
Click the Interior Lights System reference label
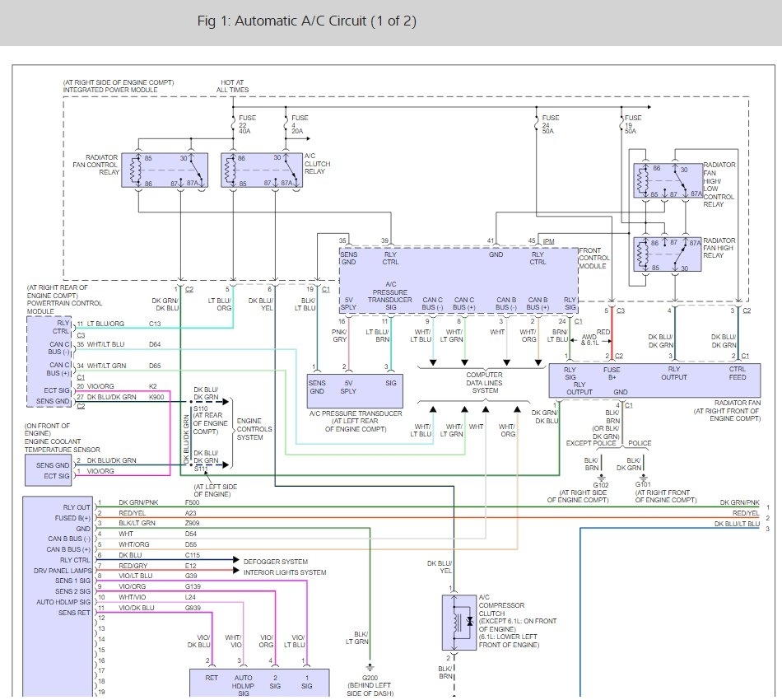[285, 572]
